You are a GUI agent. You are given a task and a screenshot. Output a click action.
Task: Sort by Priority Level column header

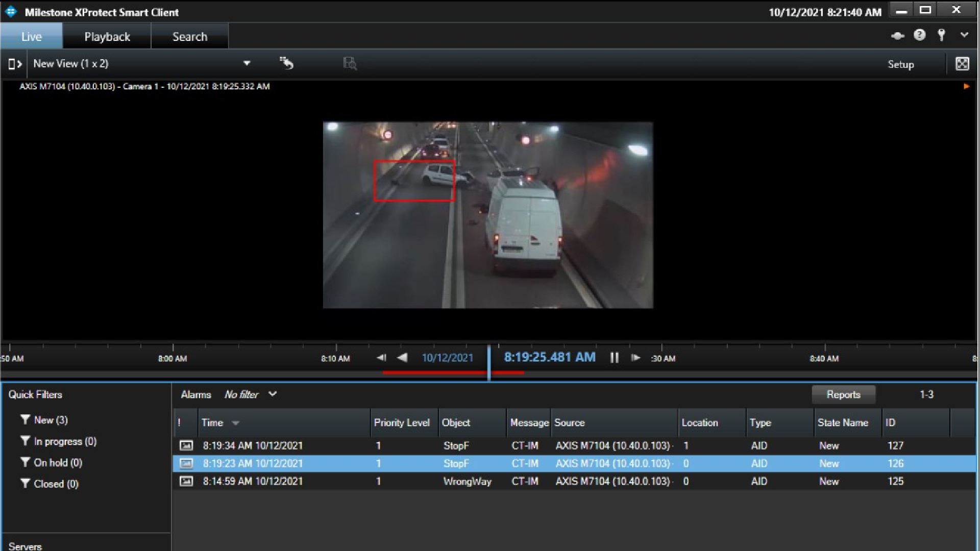point(404,422)
